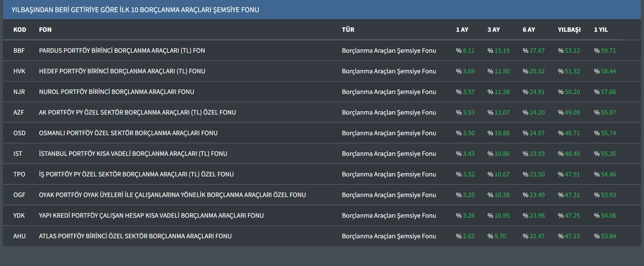644x266 pixels.
Task: Click the YILBAŞI column header
Action: coord(569,30)
